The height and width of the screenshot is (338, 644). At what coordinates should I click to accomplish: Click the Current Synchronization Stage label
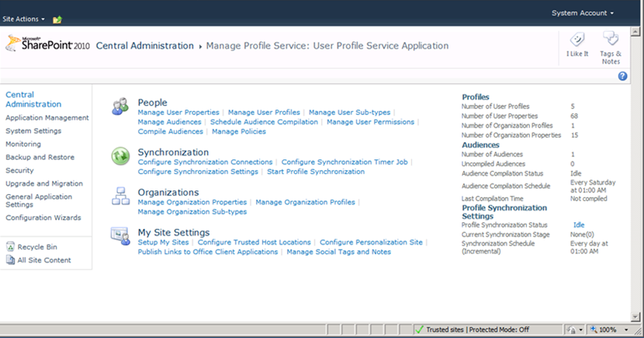pos(506,235)
